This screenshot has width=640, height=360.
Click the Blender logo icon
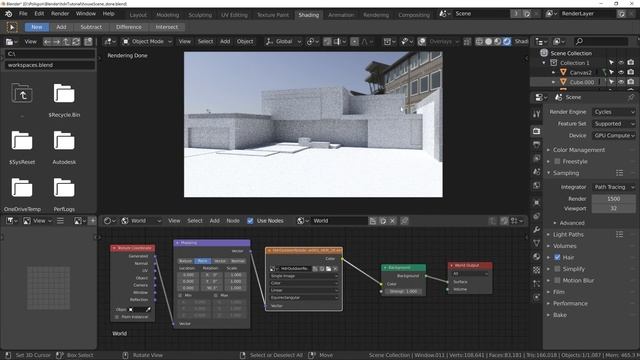pyautogui.click(x=9, y=14)
